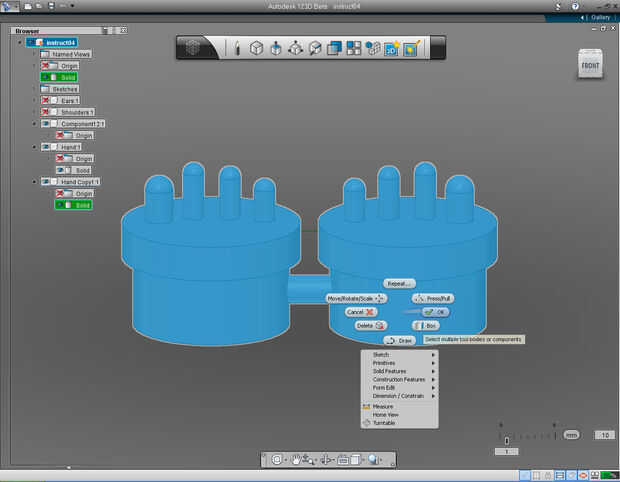The image size is (620, 482).
Task: Toggle visibility eye of the top-level Solid
Action: tap(46, 77)
